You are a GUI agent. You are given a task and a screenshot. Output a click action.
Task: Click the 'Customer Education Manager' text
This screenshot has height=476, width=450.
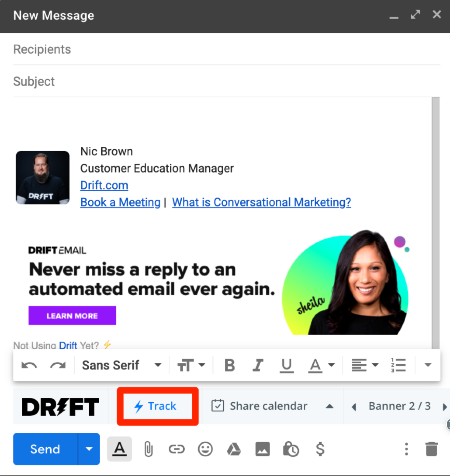157,168
